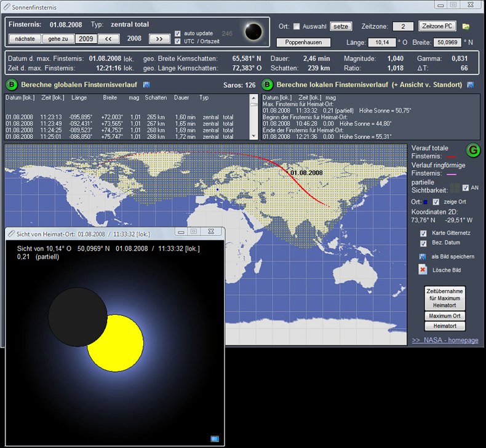
Task: Click the green B icon for global eclipse calculation
Action: [x=12, y=85]
